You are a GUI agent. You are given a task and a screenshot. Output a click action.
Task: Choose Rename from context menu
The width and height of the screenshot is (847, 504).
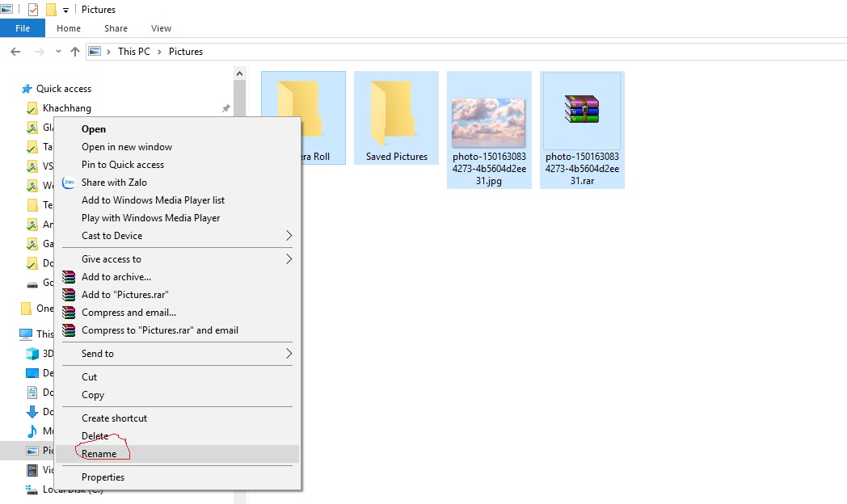click(x=177, y=454)
